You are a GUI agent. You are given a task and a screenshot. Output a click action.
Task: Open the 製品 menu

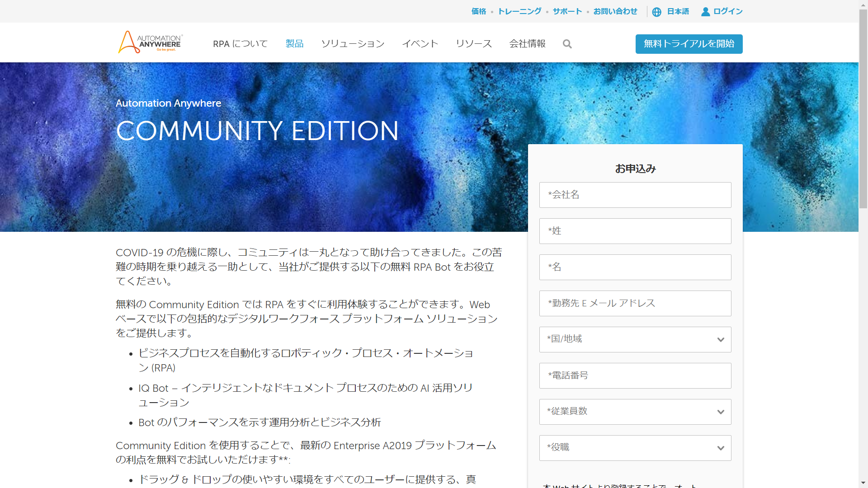click(295, 44)
